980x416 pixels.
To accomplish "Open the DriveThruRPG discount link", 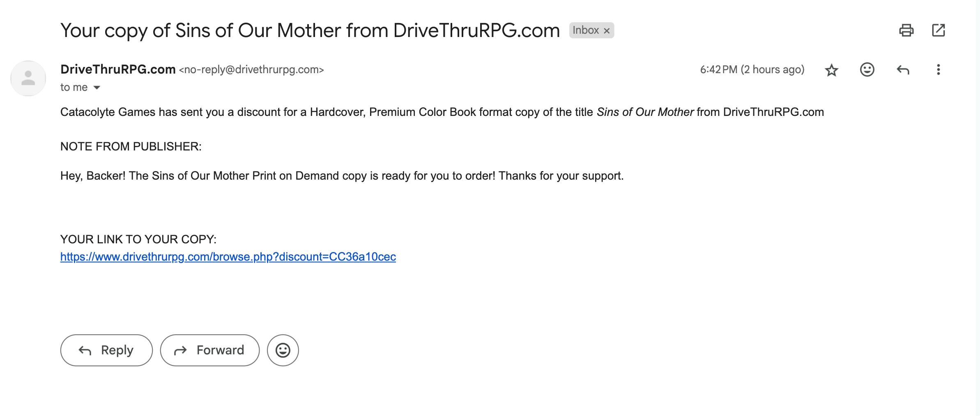I will point(228,257).
